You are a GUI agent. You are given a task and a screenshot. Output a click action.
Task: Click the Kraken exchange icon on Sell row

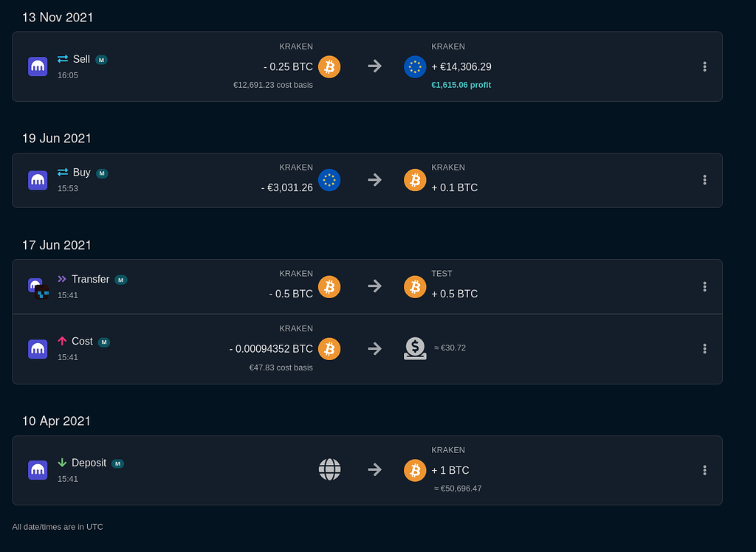click(x=38, y=66)
